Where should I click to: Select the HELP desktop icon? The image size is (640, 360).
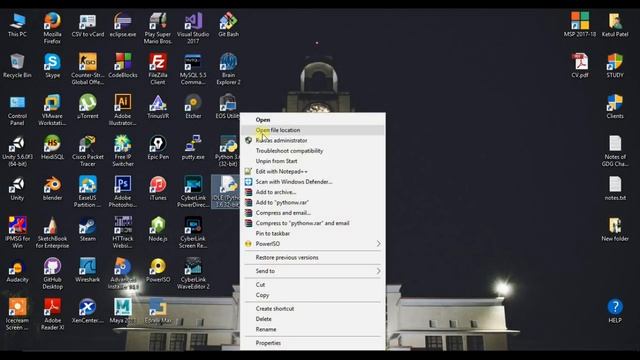click(615, 311)
